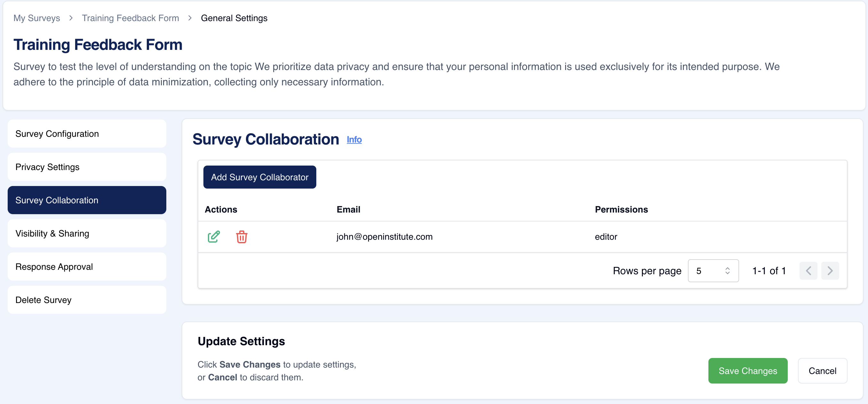Click the Survey Collaboration section heading
Image resolution: width=868 pixels, height=404 pixels.
point(265,139)
